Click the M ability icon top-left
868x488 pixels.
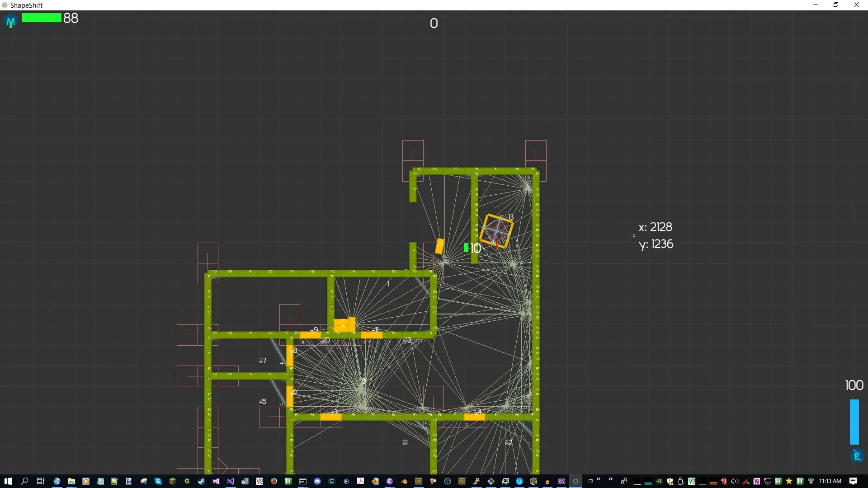11,21
